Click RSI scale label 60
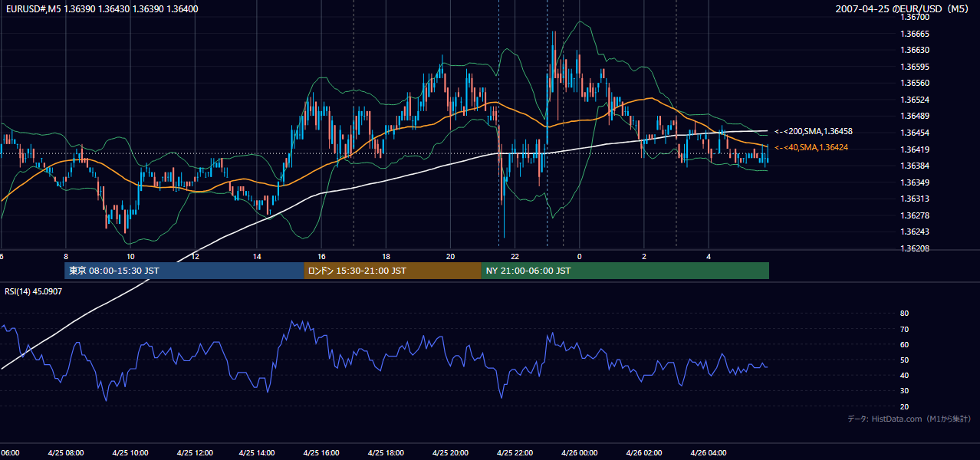 click(x=905, y=344)
